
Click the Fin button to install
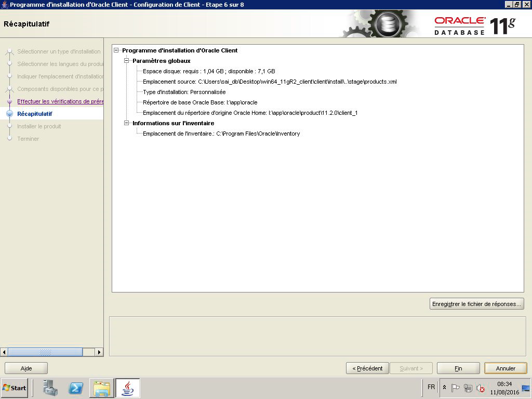tap(458, 368)
